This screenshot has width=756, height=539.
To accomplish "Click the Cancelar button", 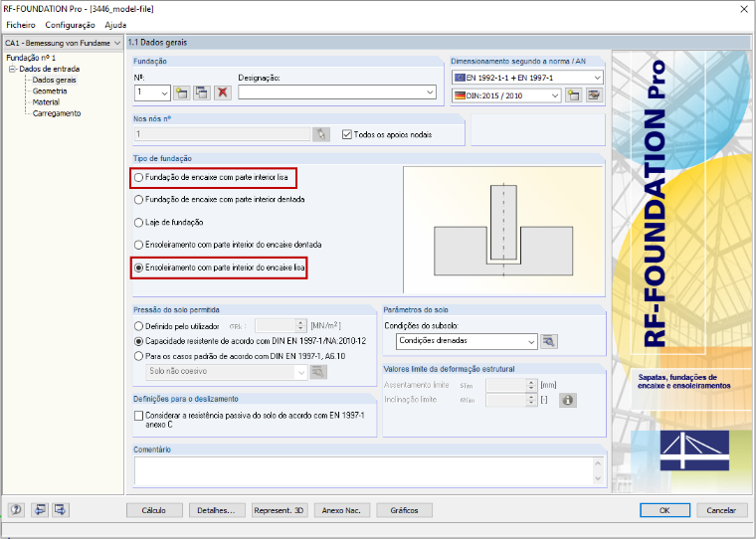I will [x=721, y=510].
